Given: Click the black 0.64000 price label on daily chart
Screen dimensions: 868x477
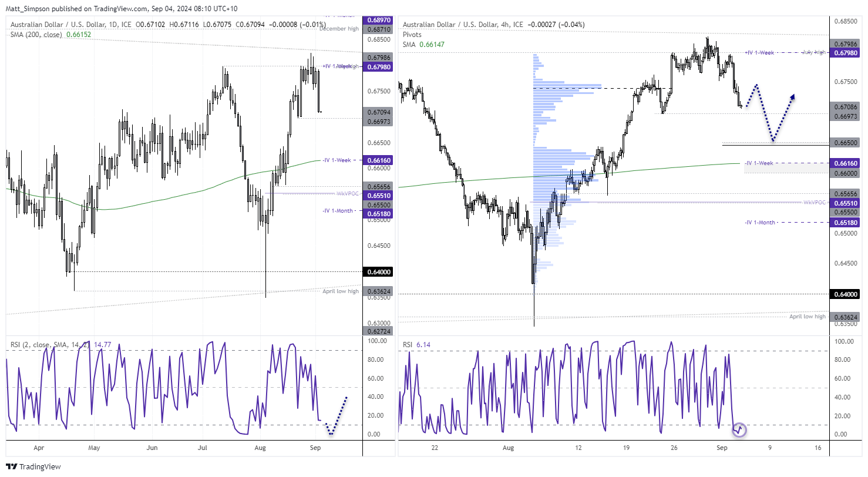Looking at the screenshot, I should pyautogui.click(x=377, y=272).
